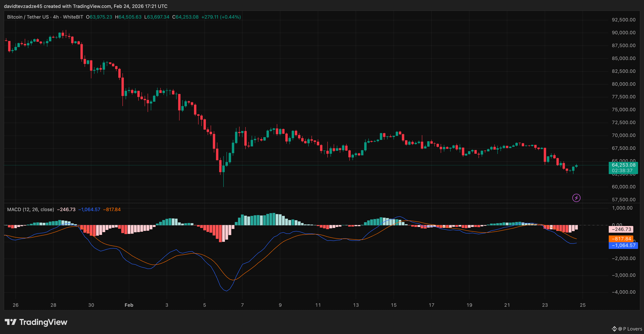
Task: Click the −246.73 histogram value in MACD legend
Action: (x=66, y=209)
